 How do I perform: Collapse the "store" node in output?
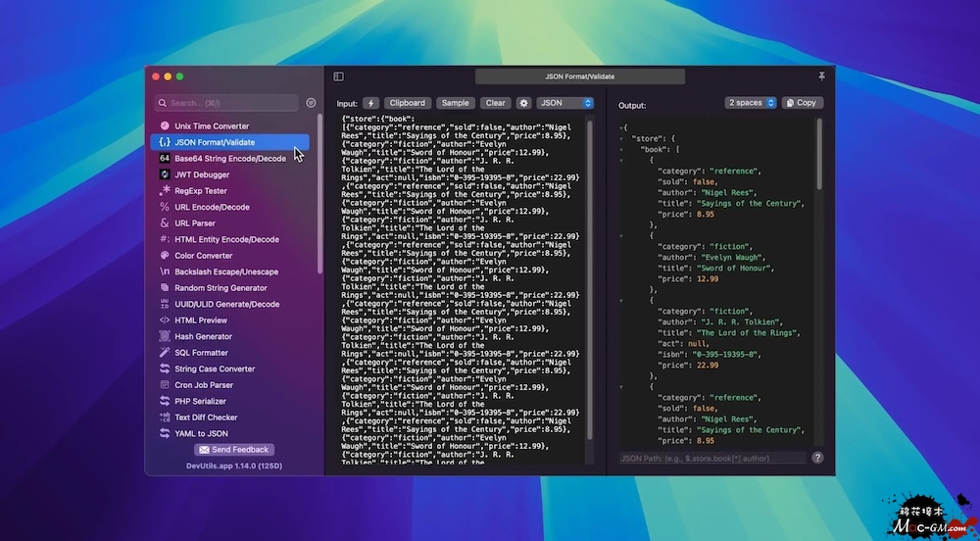pyautogui.click(x=621, y=139)
